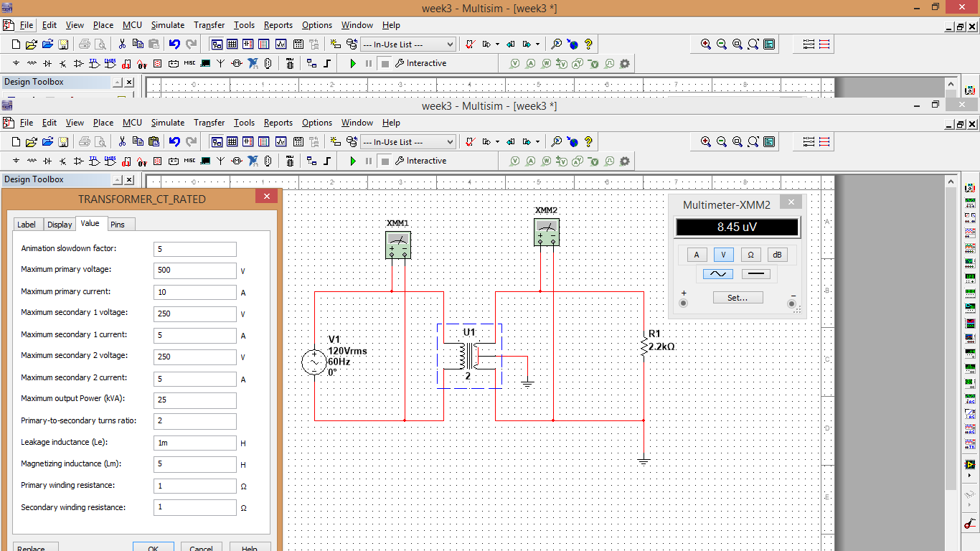Open the CMOS component group in the front toolbar
The height and width of the screenshot is (551, 980).
pyautogui.click(x=110, y=161)
